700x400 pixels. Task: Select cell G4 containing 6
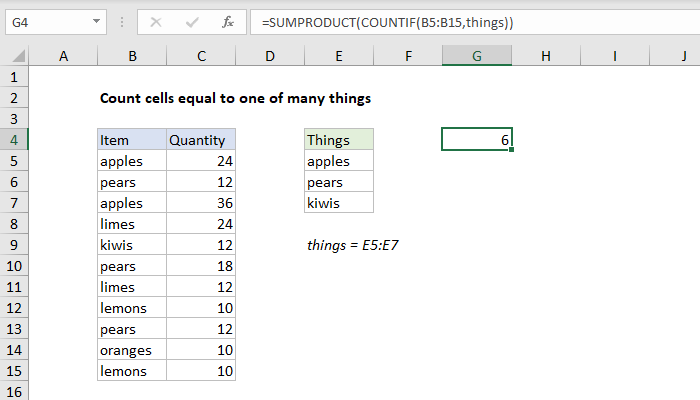pos(477,140)
